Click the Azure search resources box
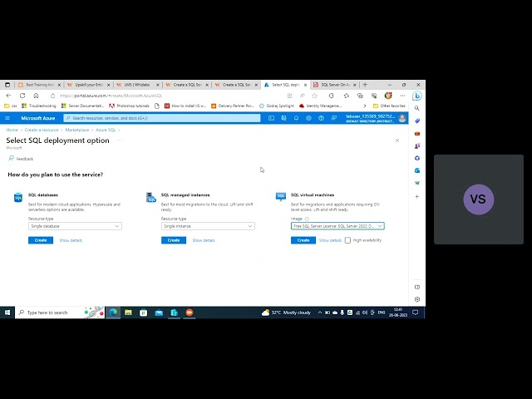 point(162,118)
